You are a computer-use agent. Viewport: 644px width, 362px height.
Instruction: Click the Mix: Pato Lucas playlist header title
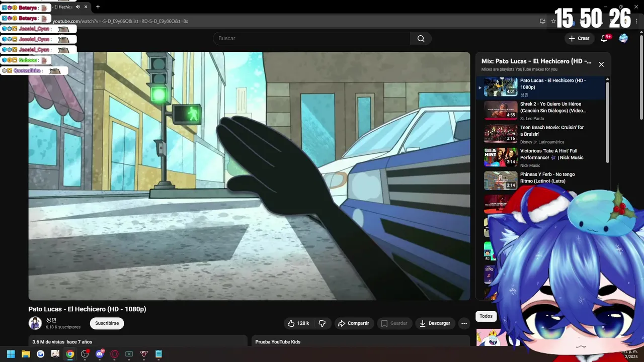(x=536, y=61)
